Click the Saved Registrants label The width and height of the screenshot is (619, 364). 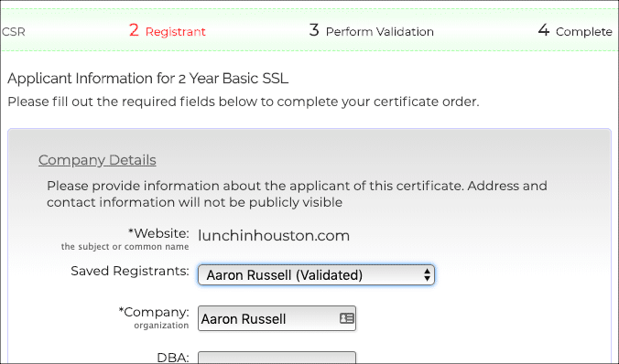click(x=130, y=271)
